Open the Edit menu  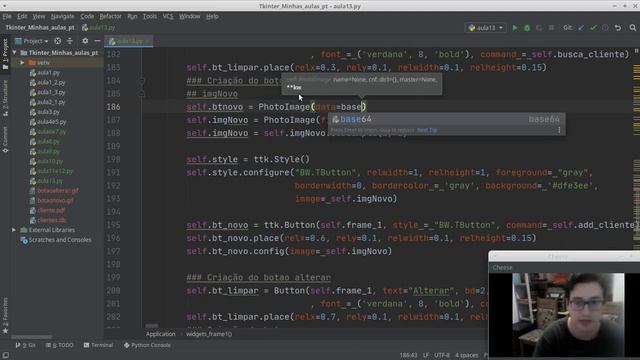coord(22,16)
